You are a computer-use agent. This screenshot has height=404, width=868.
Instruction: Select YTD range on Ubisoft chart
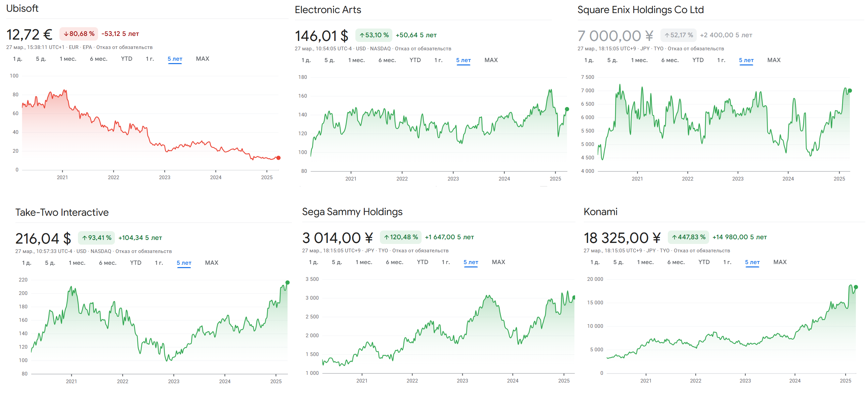[x=127, y=59]
